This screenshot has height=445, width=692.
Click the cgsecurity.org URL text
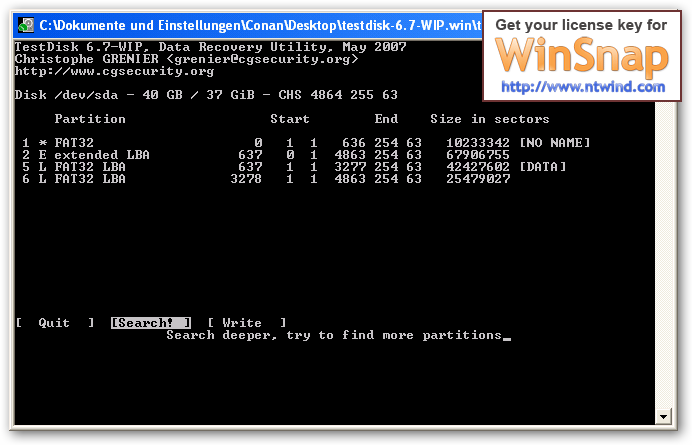[114, 72]
